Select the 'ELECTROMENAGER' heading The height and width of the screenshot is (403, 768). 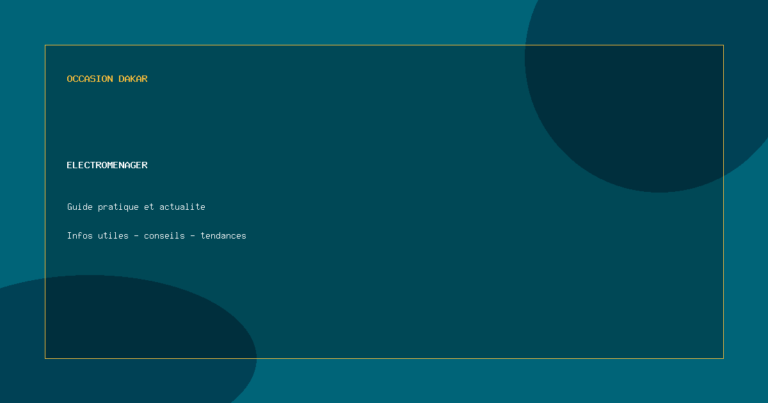click(107, 165)
